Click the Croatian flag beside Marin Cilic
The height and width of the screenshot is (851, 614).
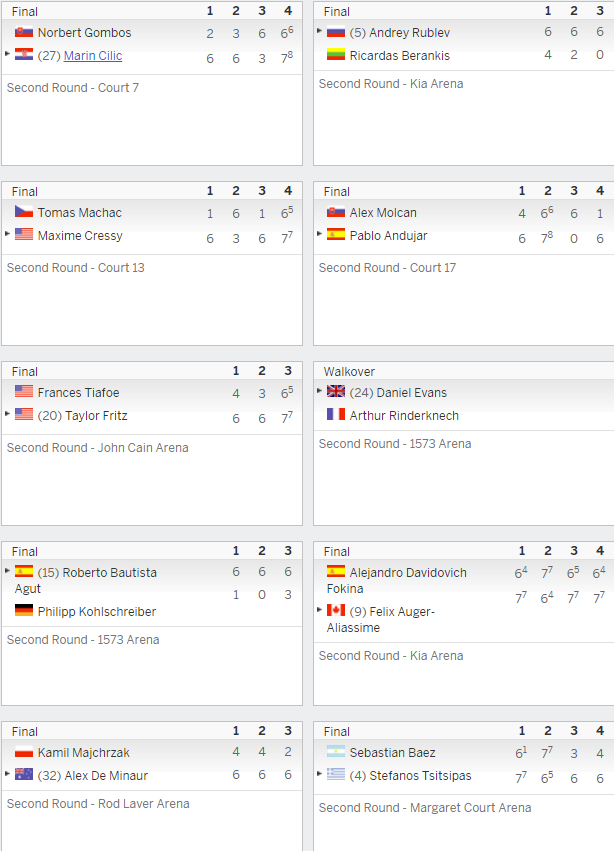tap(24, 54)
